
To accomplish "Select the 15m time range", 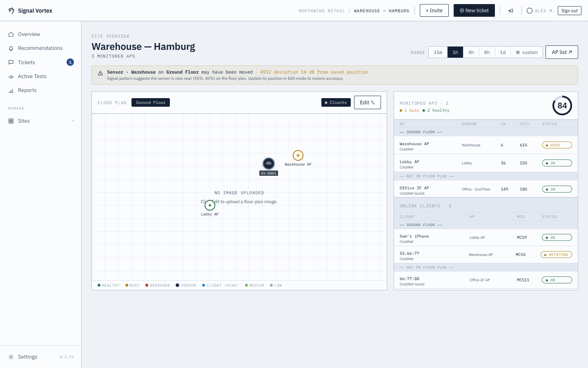I will coord(438,52).
